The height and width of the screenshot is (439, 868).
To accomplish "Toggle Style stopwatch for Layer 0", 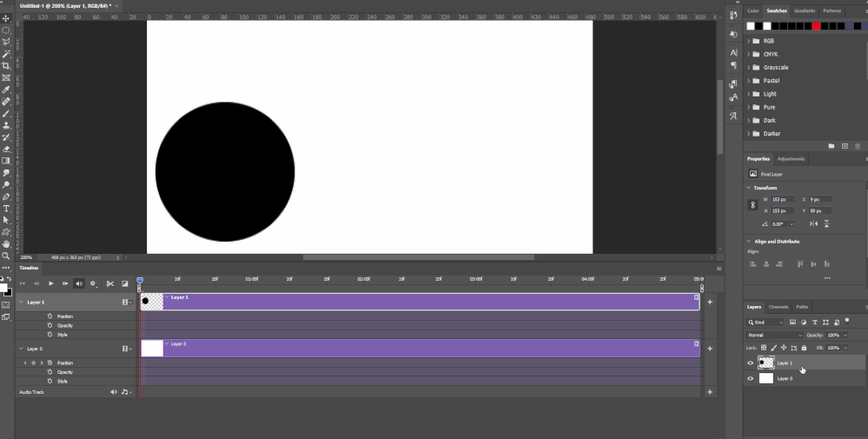I will pos(50,382).
